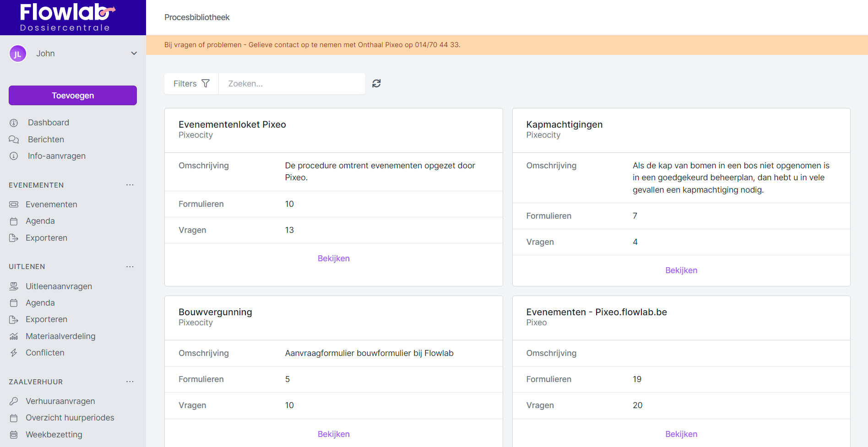Click the Conflicten lightning icon
The image size is (868, 447).
[x=14, y=353]
